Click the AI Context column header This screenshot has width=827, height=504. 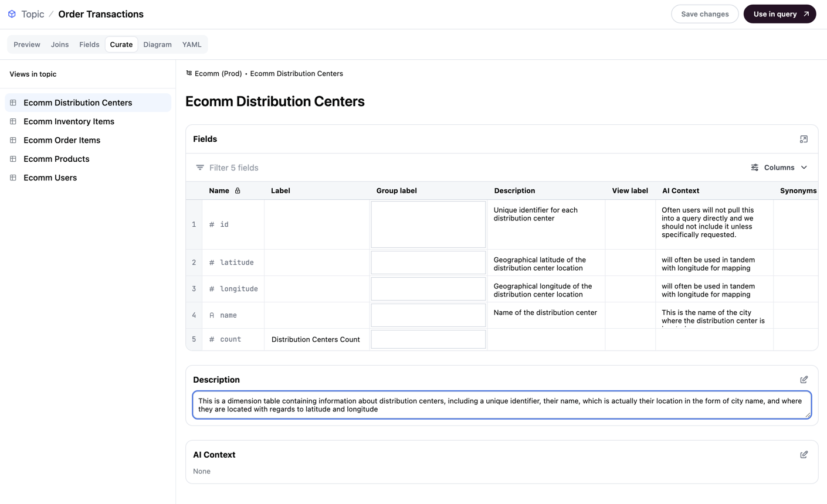coord(680,190)
